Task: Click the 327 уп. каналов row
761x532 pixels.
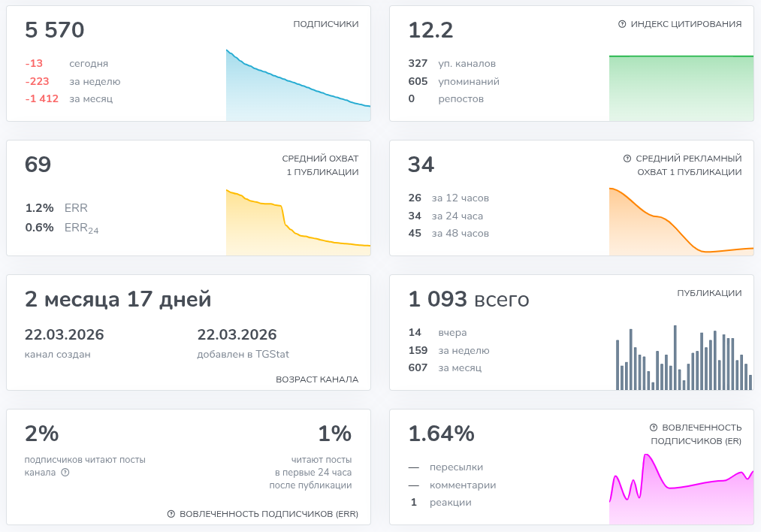Action: tap(451, 63)
